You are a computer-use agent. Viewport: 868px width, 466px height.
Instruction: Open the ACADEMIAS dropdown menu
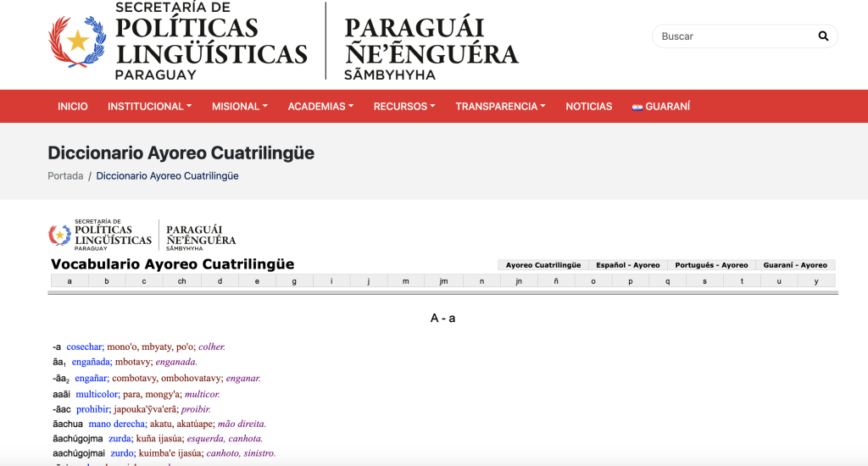[320, 106]
